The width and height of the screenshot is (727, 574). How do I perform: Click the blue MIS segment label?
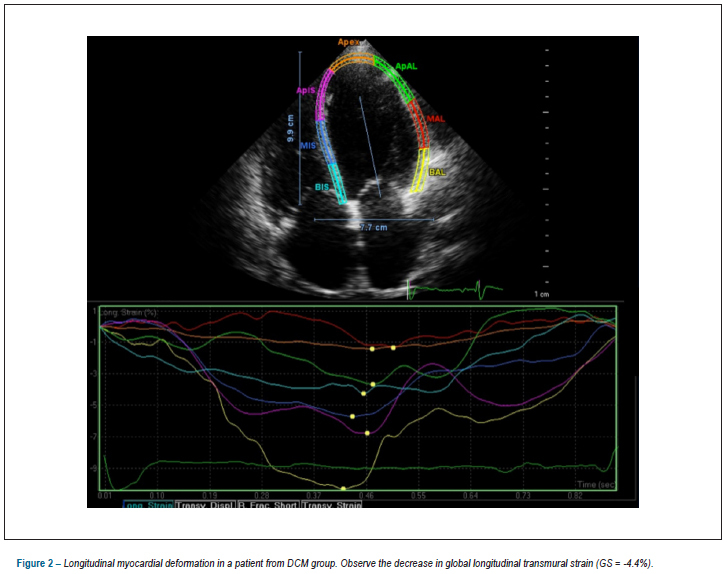308,146
